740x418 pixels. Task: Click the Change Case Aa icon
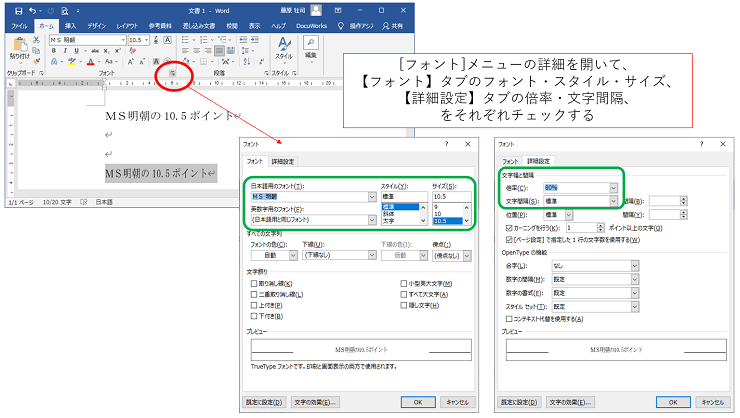point(109,61)
